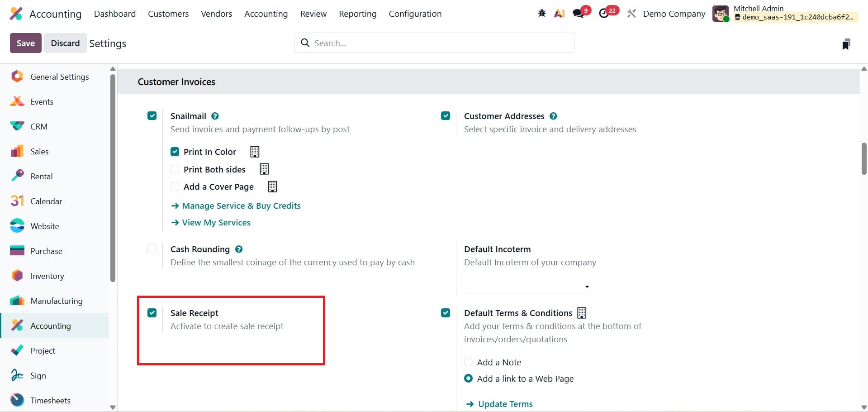Select the Add a Note radio button

click(x=469, y=362)
